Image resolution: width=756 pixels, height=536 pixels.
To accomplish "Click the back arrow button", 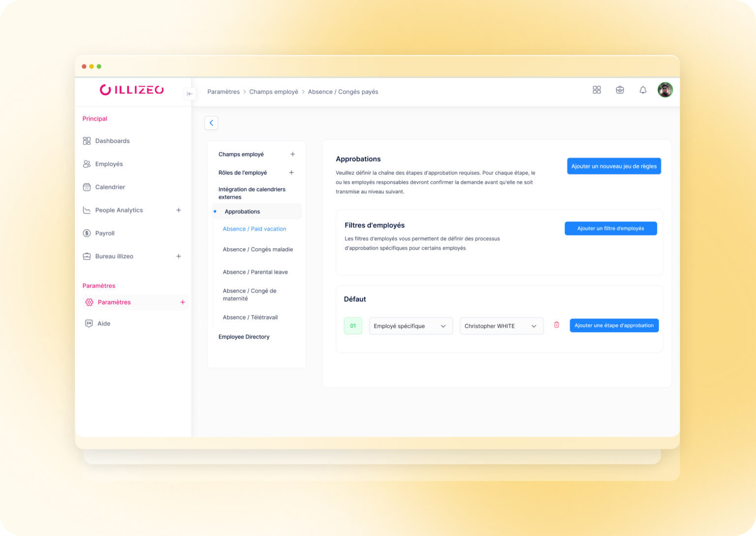I will pyautogui.click(x=211, y=123).
